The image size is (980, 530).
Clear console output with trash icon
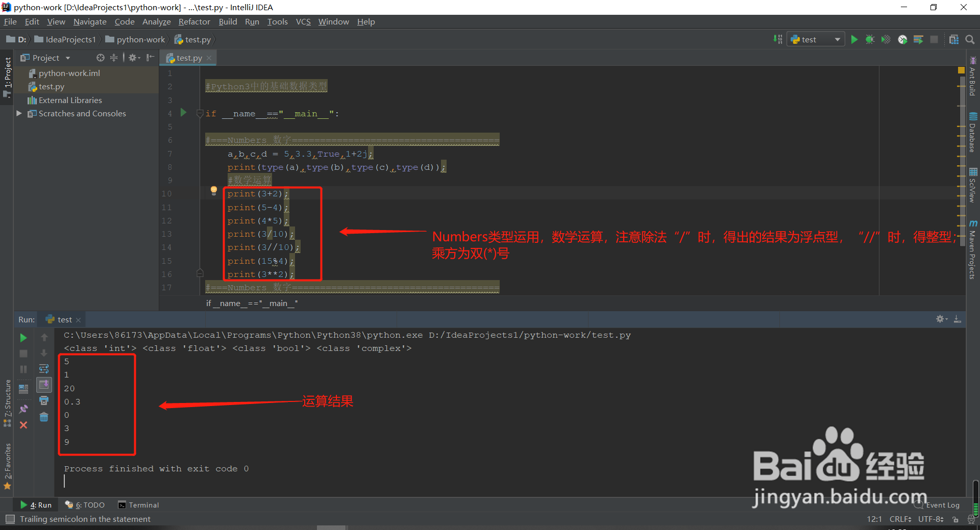44,416
